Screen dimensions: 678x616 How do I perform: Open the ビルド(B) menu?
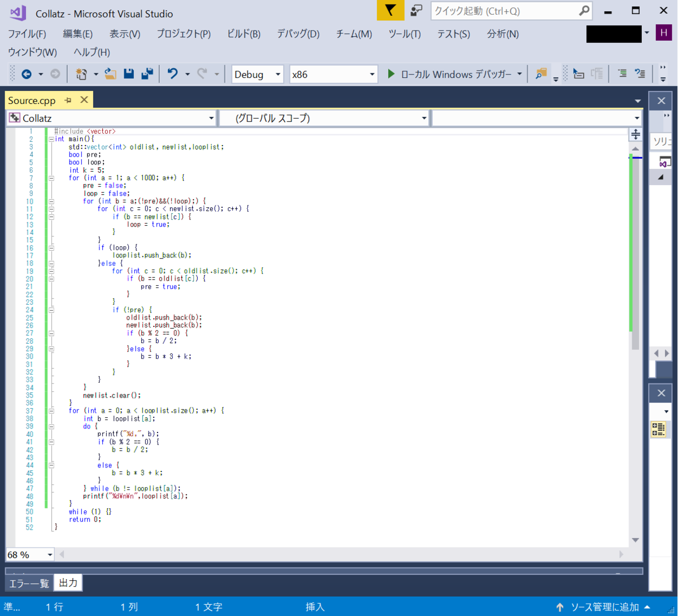click(244, 34)
